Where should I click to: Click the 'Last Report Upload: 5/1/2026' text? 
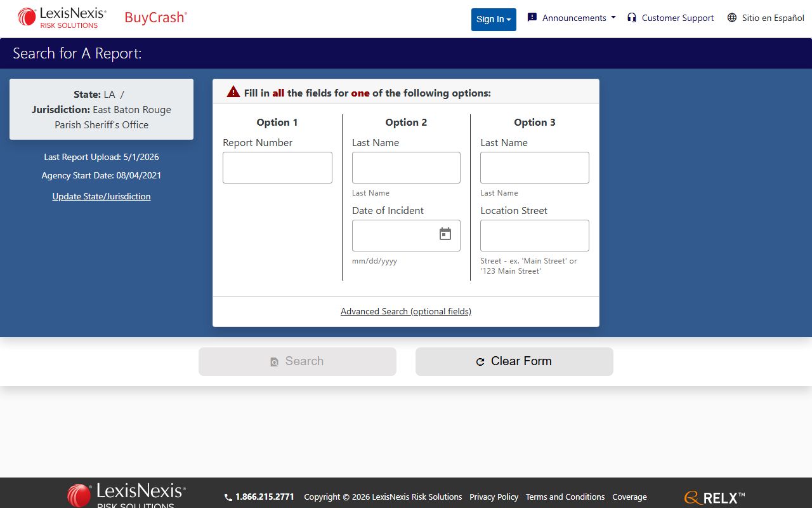click(101, 157)
